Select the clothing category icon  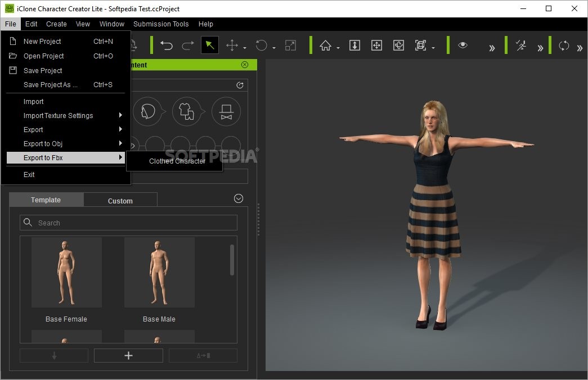tap(187, 111)
